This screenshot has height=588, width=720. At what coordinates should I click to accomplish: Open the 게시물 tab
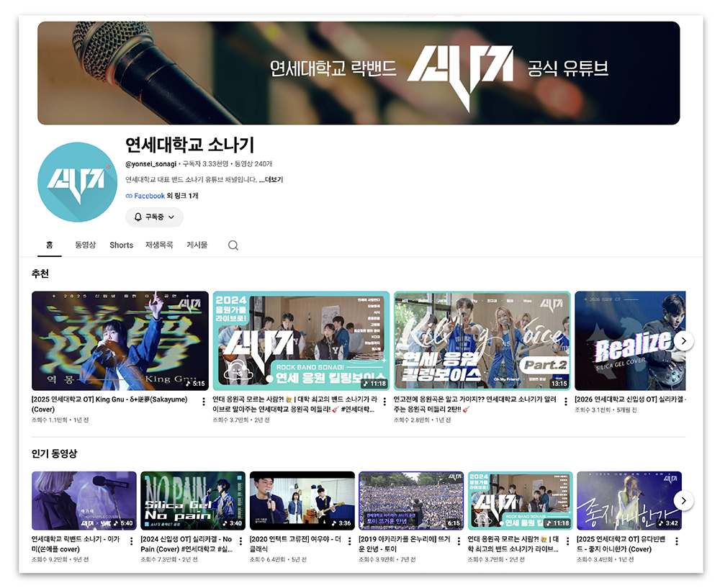197,245
